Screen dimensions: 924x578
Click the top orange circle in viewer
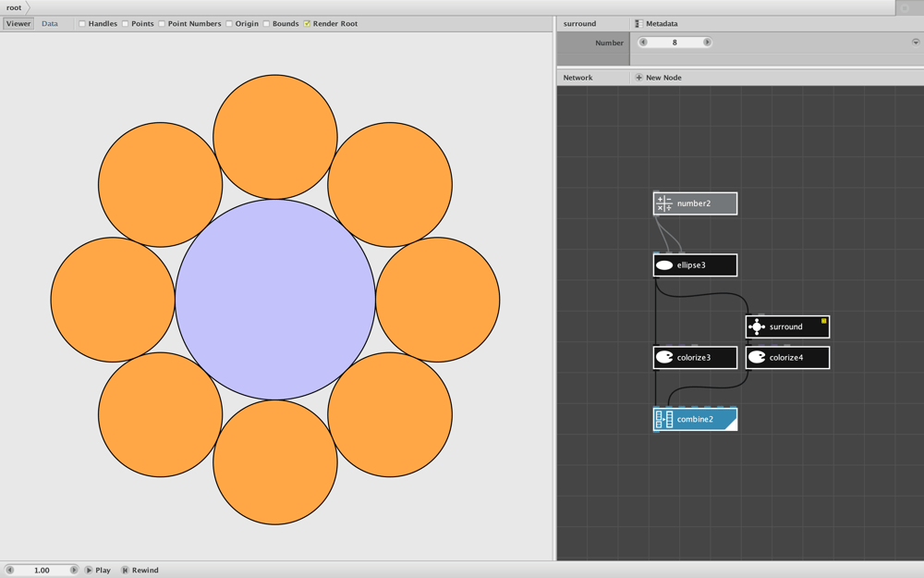[x=275, y=137]
